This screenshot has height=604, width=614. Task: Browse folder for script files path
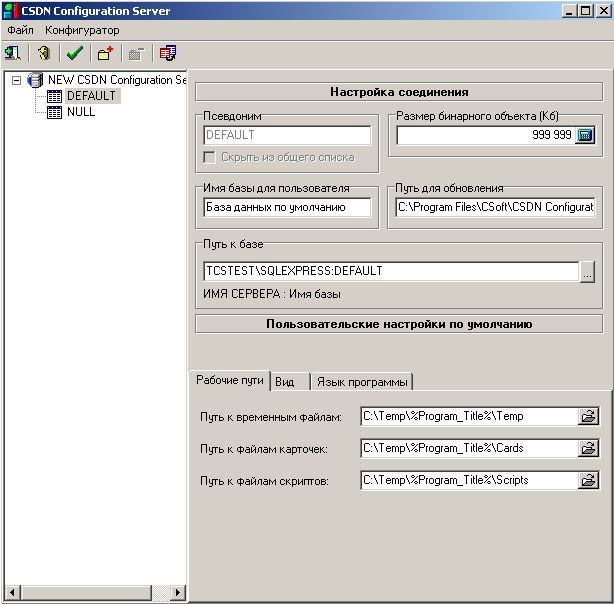tap(589, 481)
